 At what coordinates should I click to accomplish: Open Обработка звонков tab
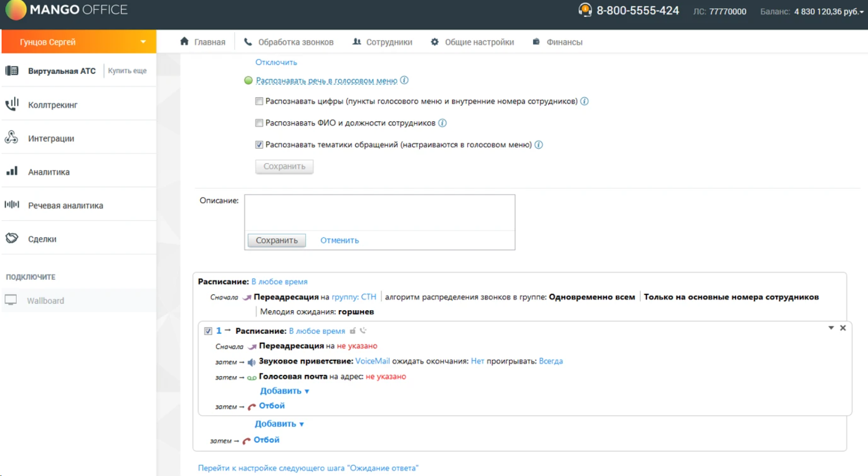coord(288,42)
